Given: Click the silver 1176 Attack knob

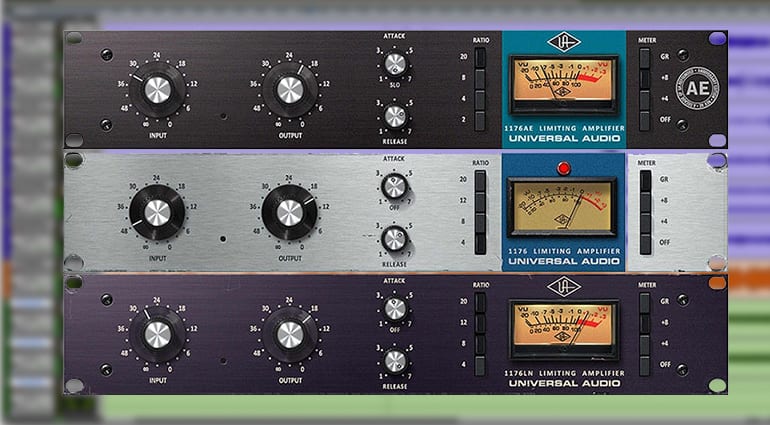Looking at the screenshot, I should coord(395,186).
